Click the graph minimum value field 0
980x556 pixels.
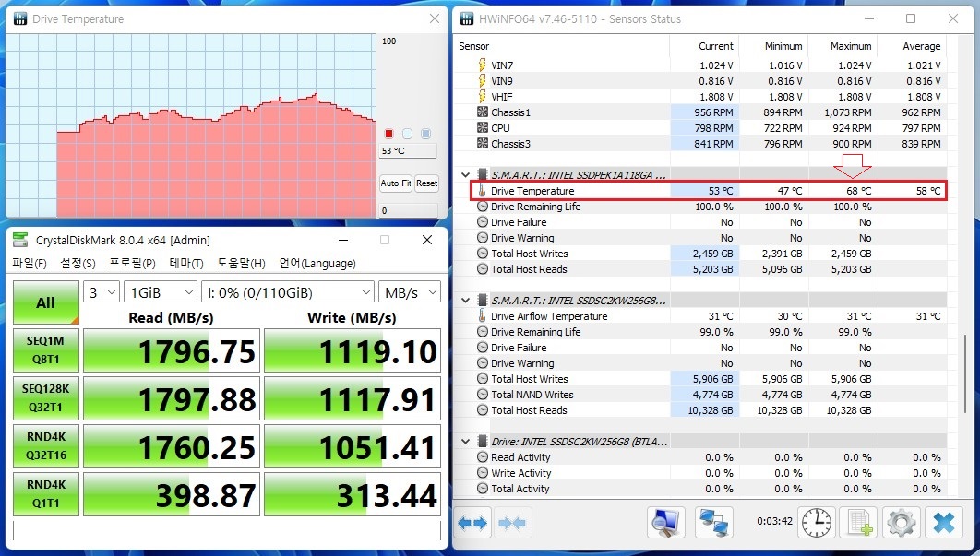(408, 210)
